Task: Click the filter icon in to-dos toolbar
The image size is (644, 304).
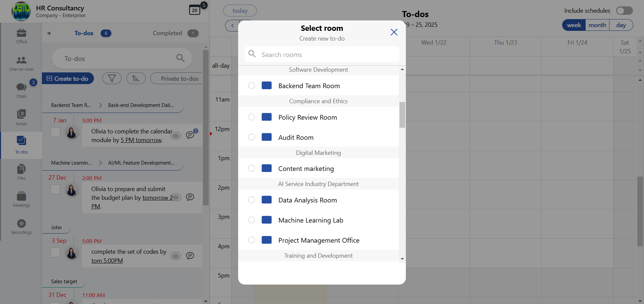Action: pos(112,78)
